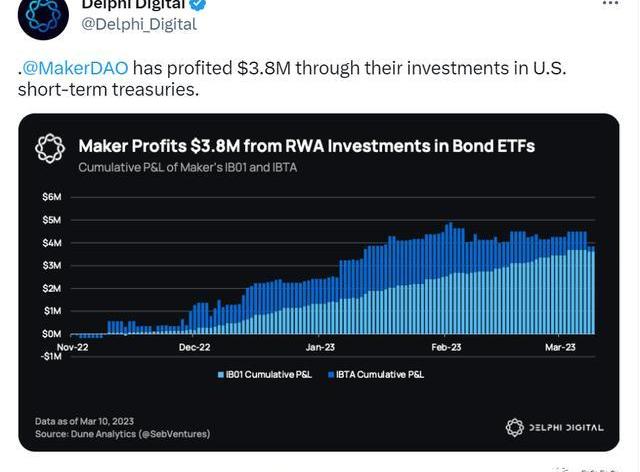Click the Delphi Digital watermark logo
The height and width of the screenshot is (472, 640).
coord(515,427)
